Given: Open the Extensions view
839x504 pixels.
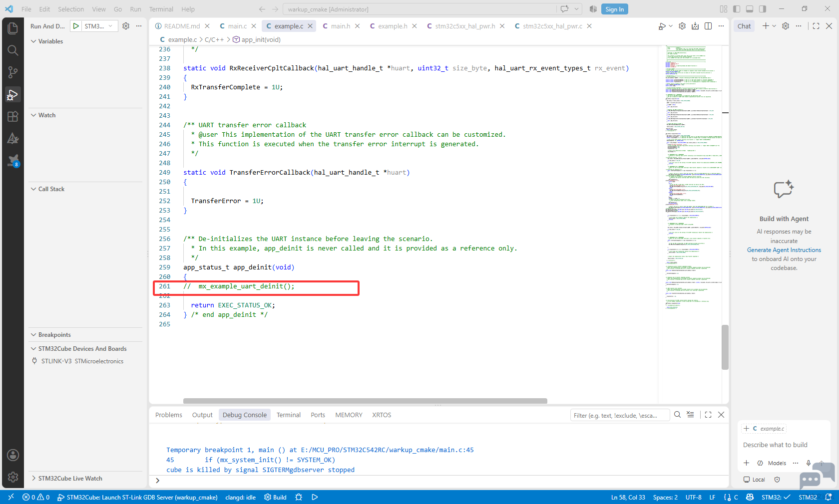Looking at the screenshot, I should click(13, 116).
